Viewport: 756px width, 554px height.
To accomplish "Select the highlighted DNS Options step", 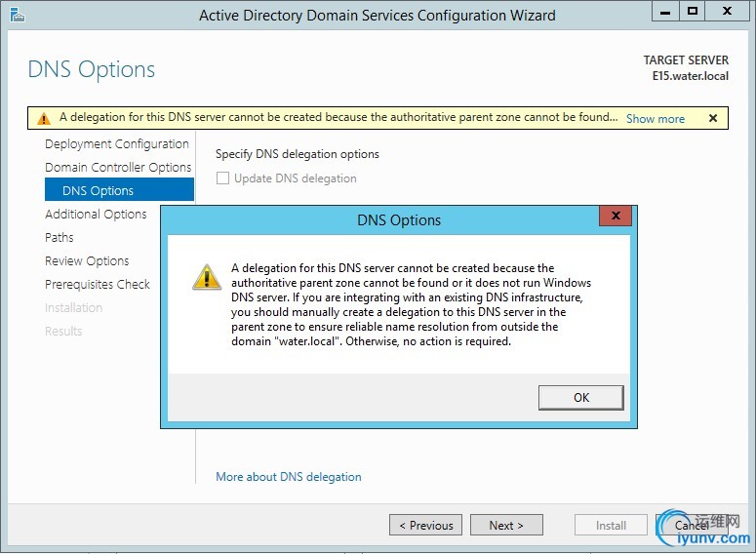I will (x=119, y=189).
